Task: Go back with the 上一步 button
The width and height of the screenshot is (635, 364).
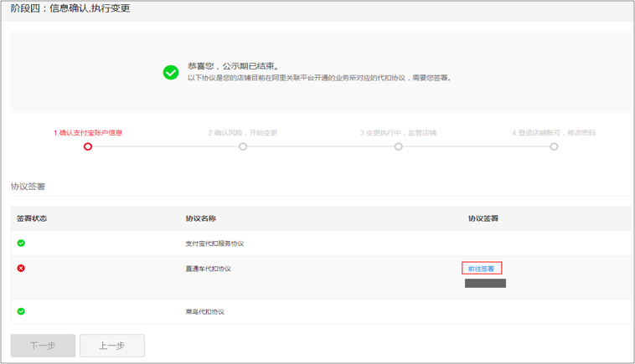Action: click(x=112, y=346)
